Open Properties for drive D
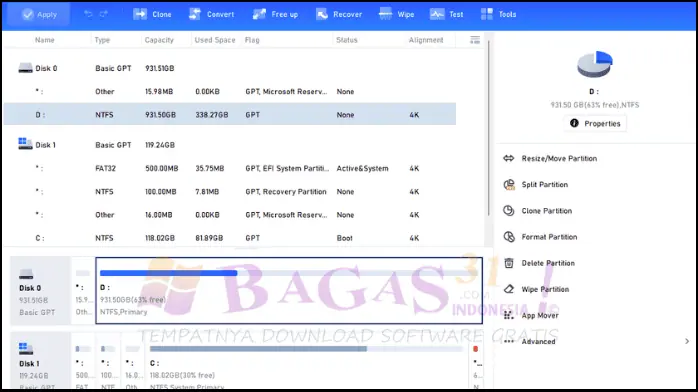698x392 pixels. coord(595,123)
